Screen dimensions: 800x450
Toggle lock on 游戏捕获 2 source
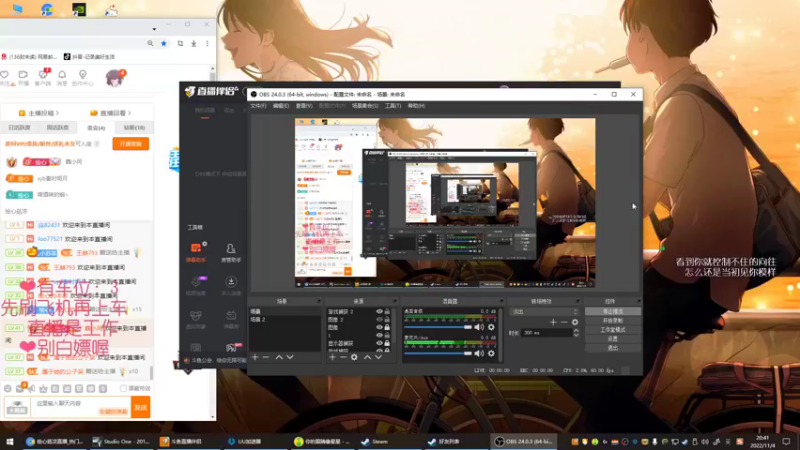(x=387, y=311)
